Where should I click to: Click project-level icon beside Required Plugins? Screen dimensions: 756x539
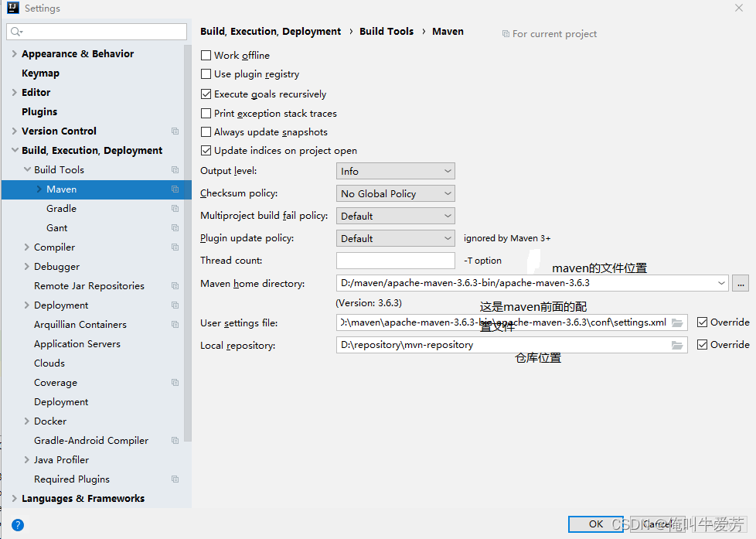click(x=175, y=479)
